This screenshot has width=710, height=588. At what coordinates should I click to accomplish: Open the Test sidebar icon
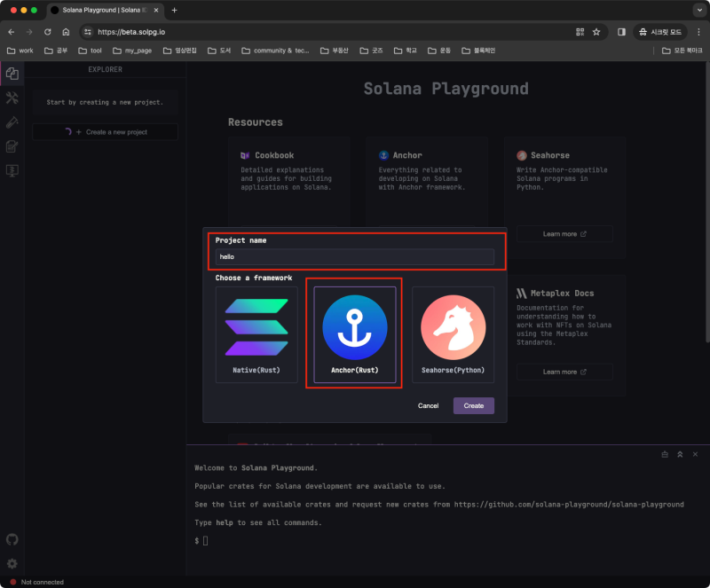pyautogui.click(x=12, y=122)
